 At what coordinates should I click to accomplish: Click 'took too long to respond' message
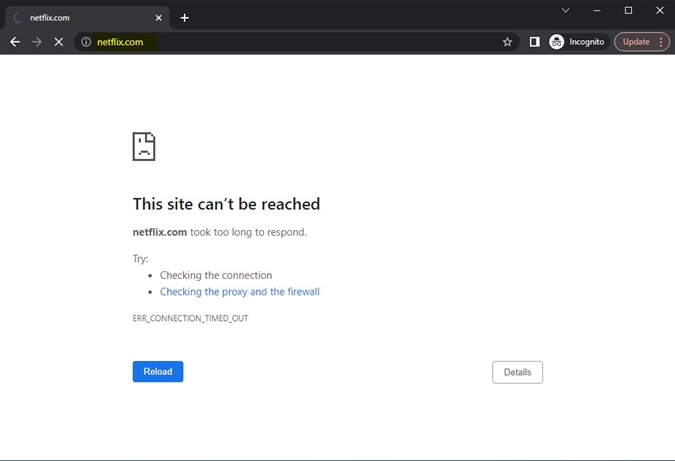point(248,232)
